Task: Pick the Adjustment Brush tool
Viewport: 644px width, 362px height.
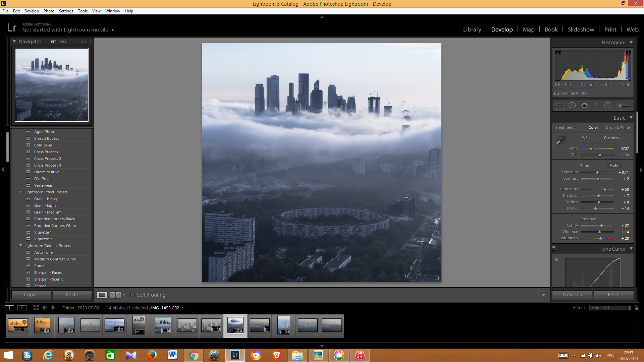Action: 624,106
